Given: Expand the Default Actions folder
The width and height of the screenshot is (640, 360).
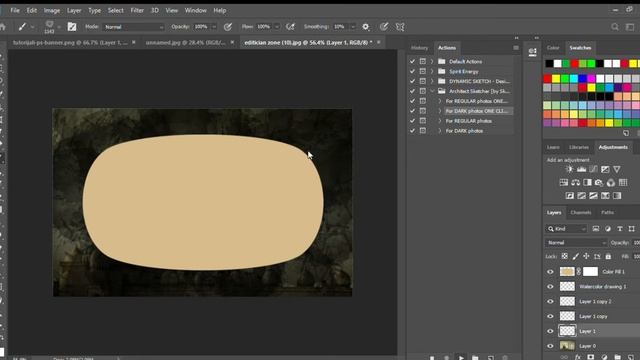Looking at the screenshot, I should [432, 62].
